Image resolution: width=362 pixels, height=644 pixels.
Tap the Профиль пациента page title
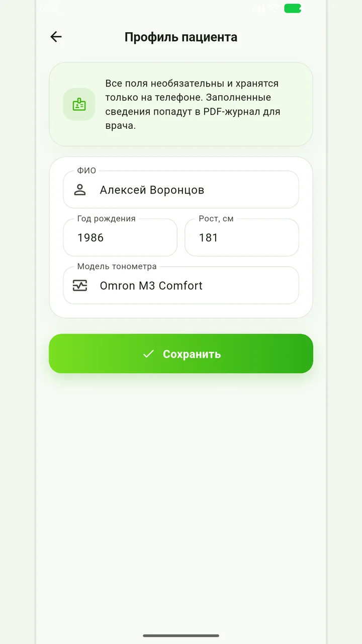(x=181, y=37)
